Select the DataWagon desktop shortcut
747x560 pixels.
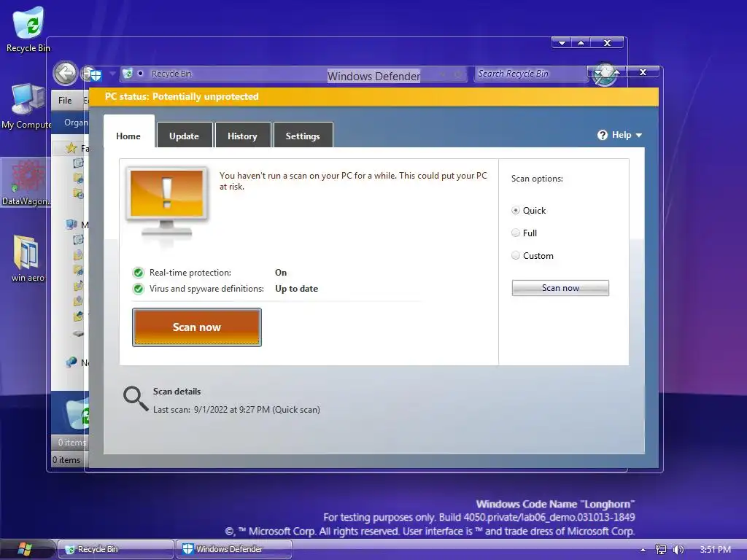[x=26, y=183]
